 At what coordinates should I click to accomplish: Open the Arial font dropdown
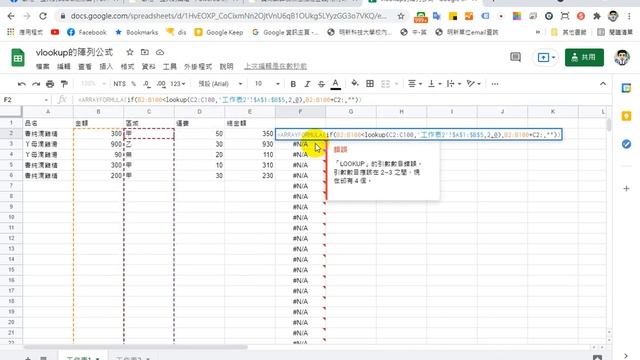pyautogui.click(x=220, y=84)
